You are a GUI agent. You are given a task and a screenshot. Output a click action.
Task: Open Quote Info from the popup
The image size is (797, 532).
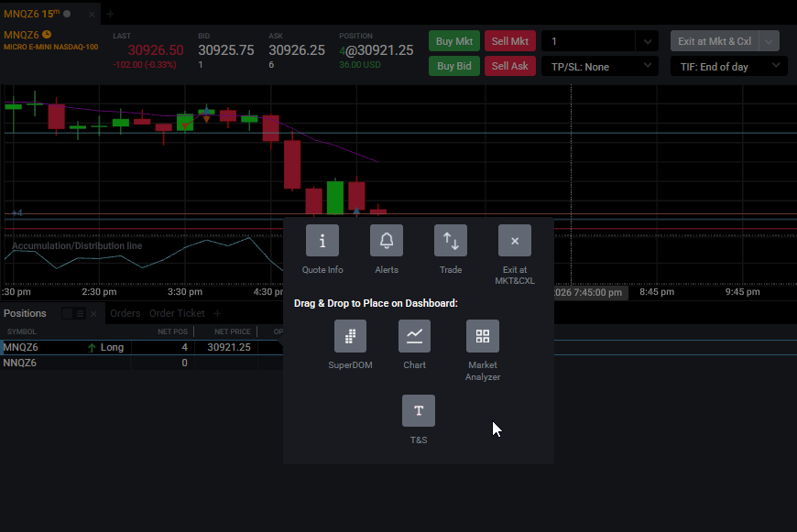click(322, 240)
